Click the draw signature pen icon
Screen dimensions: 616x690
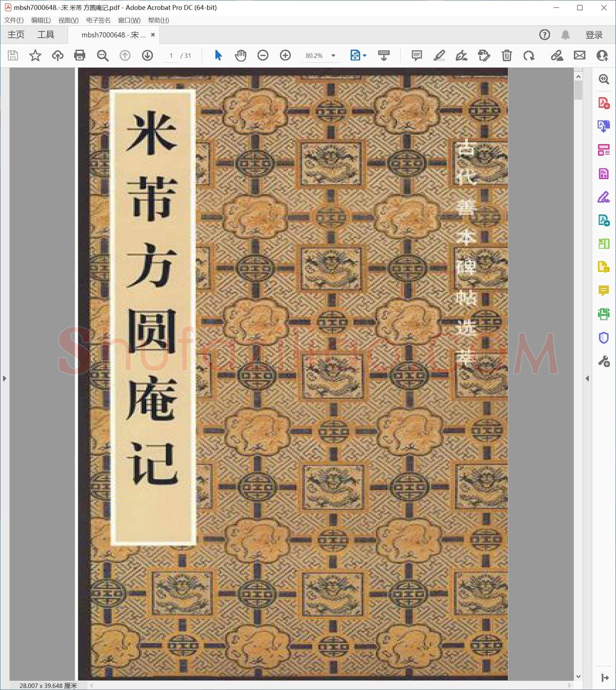pyautogui.click(x=461, y=55)
